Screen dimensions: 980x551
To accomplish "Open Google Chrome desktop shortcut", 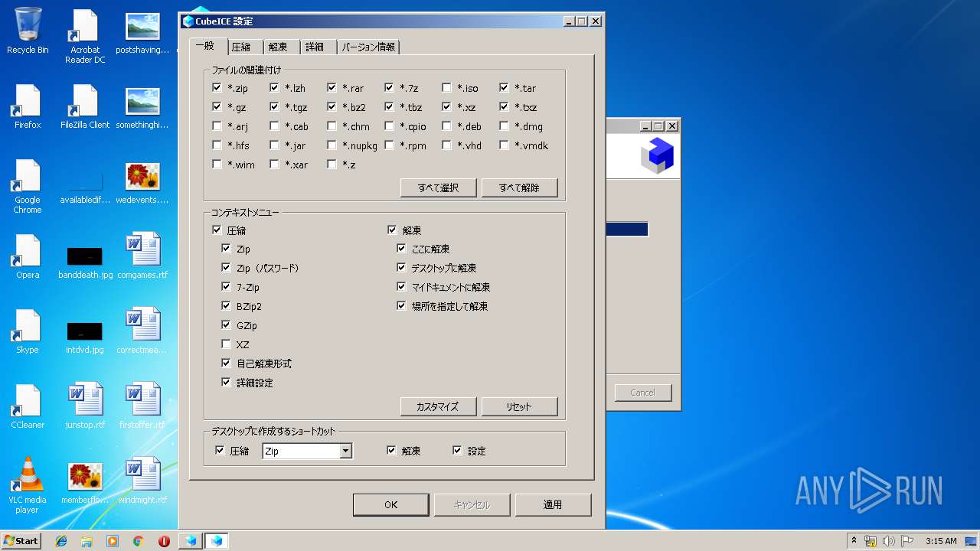I will pyautogui.click(x=28, y=186).
